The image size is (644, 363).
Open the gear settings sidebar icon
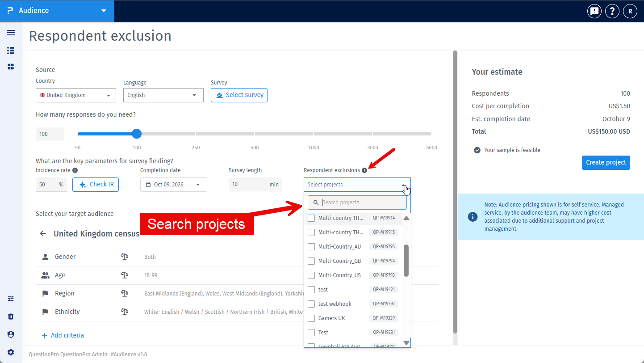[11, 352]
